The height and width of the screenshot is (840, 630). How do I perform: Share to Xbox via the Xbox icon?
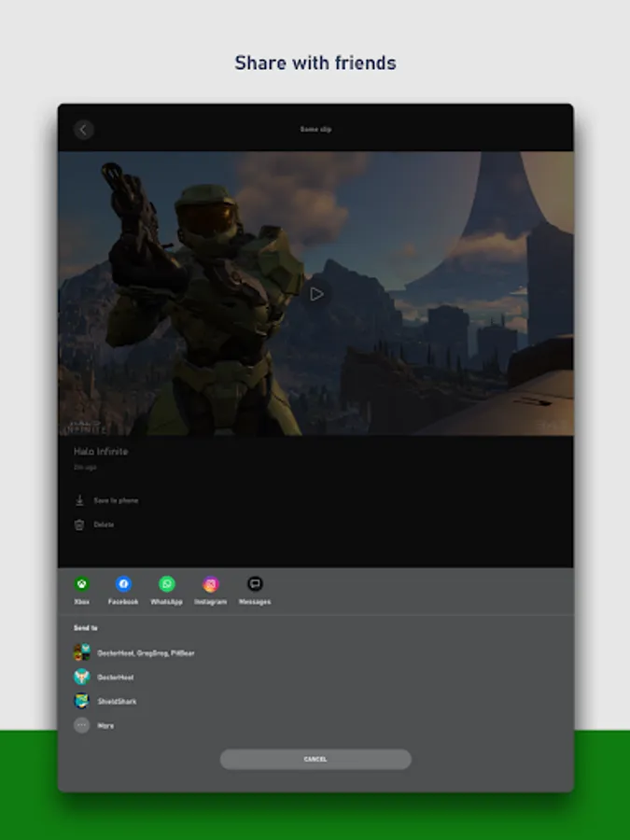[82, 584]
